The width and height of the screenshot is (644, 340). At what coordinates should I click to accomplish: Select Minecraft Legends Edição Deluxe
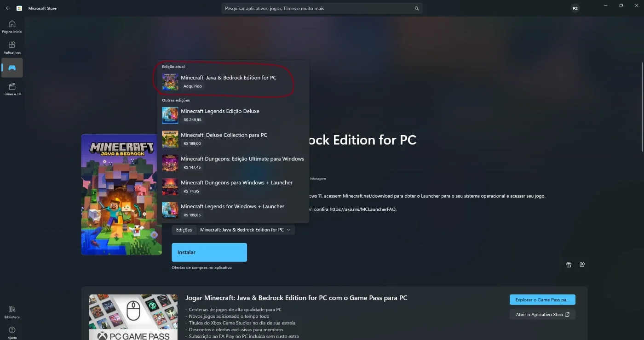pos(233,115)
